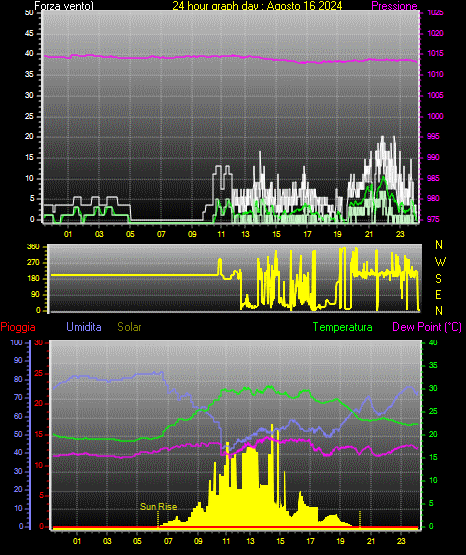Select hour label 05 under temperature chart
This screenshot has width=466, height=555.
[x=137, y=541]
